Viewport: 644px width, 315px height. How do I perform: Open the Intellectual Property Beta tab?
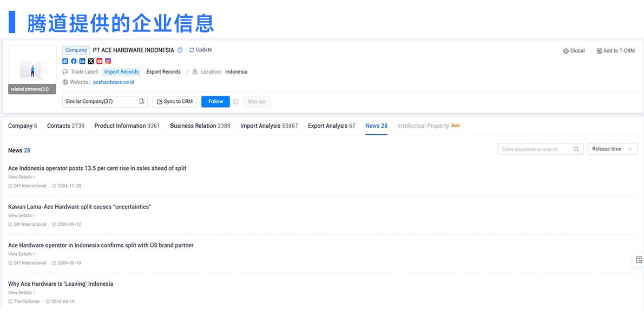[x=429, y=126]
